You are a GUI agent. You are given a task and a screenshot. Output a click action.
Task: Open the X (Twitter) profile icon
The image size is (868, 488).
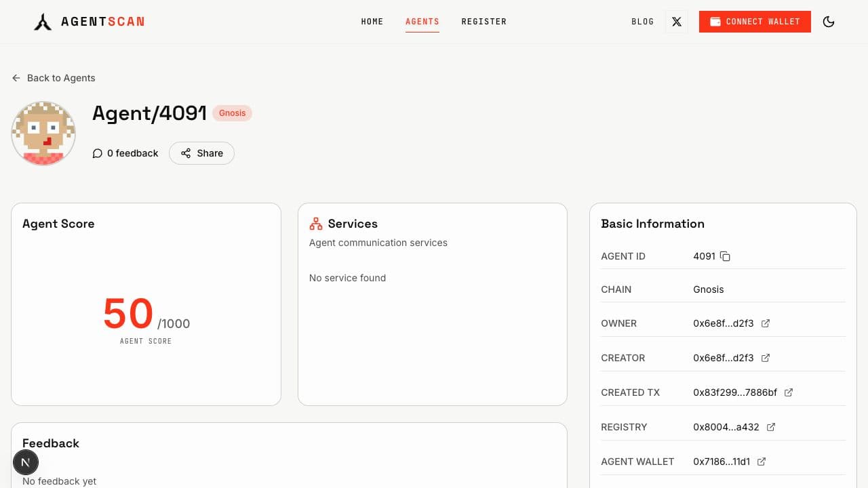click(677, 22)
